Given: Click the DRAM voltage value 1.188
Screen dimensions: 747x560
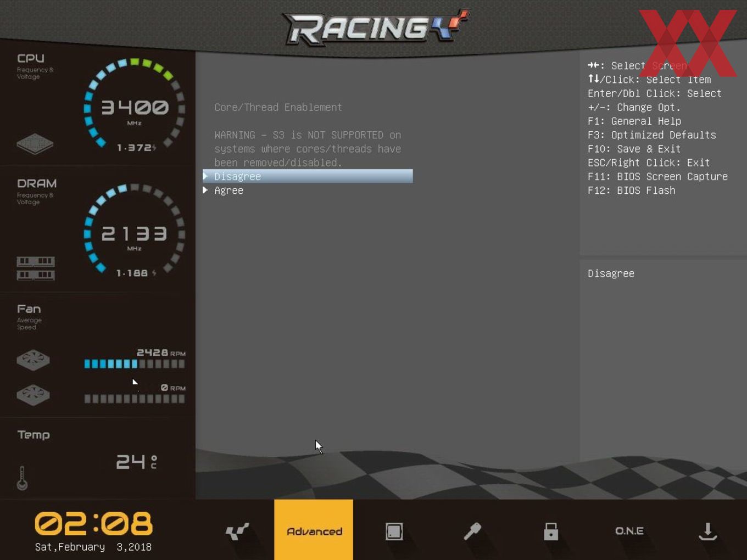Looking at the screenshot, I should click(x=136, y=273).
